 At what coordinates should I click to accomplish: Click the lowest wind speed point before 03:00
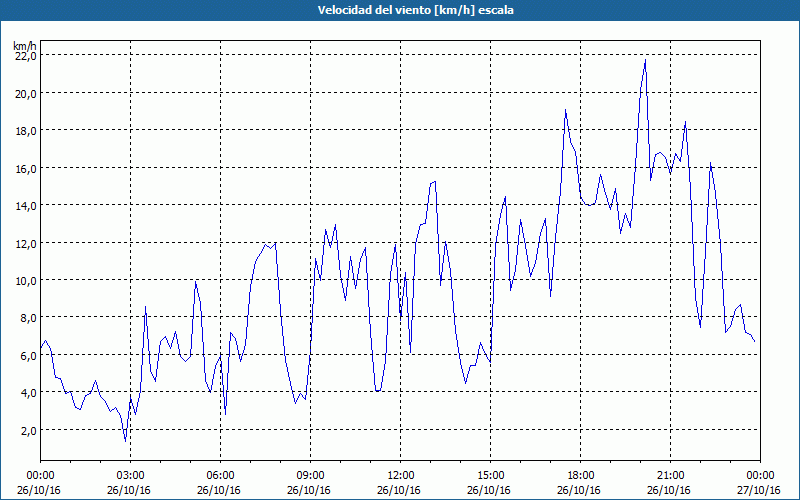[x=126, y=441]
